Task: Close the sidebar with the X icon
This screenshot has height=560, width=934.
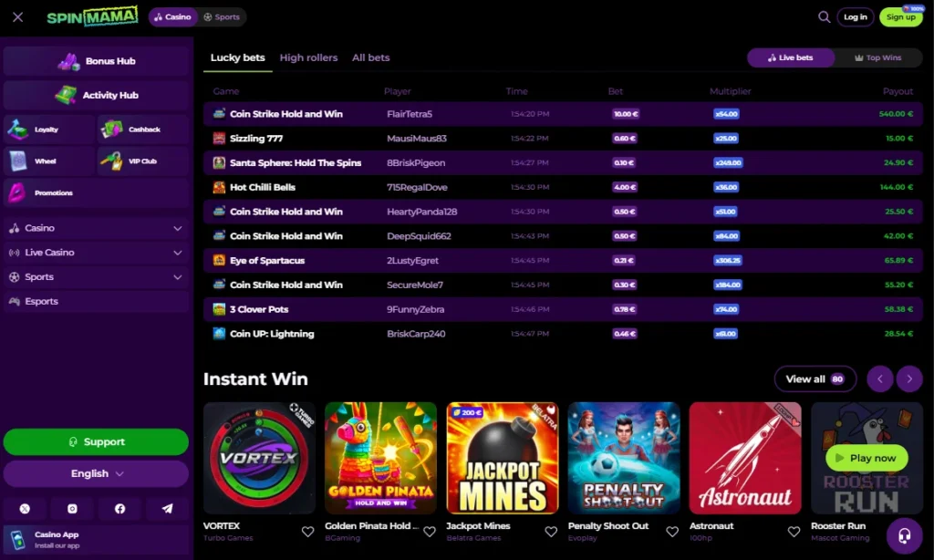Action: [18, 17]
